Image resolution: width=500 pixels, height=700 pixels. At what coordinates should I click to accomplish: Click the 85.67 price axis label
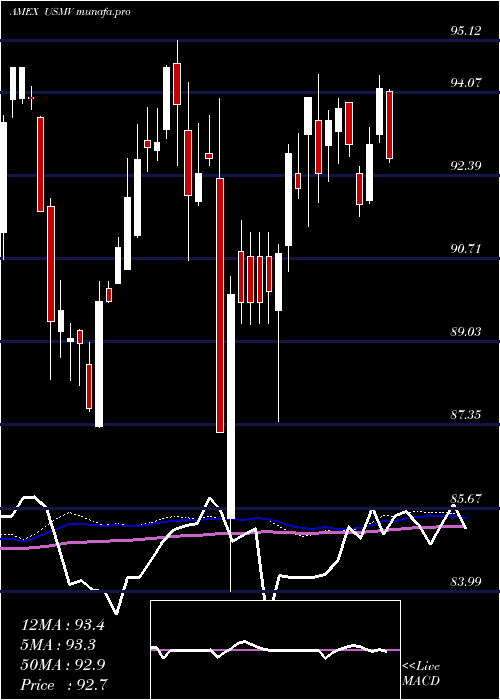[x=466, y=498]
